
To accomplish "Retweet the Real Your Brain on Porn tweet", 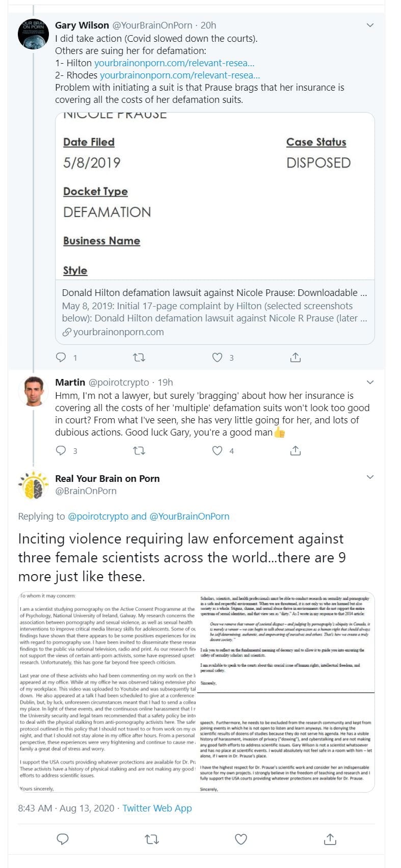I will pos(151,839).
